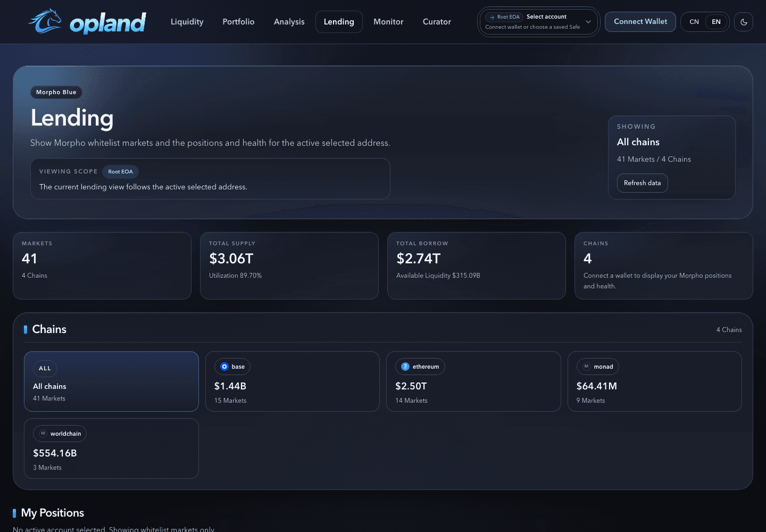Click the ALL badge in chains
Screen dimensions: 766x532
(x=45, y=369)
